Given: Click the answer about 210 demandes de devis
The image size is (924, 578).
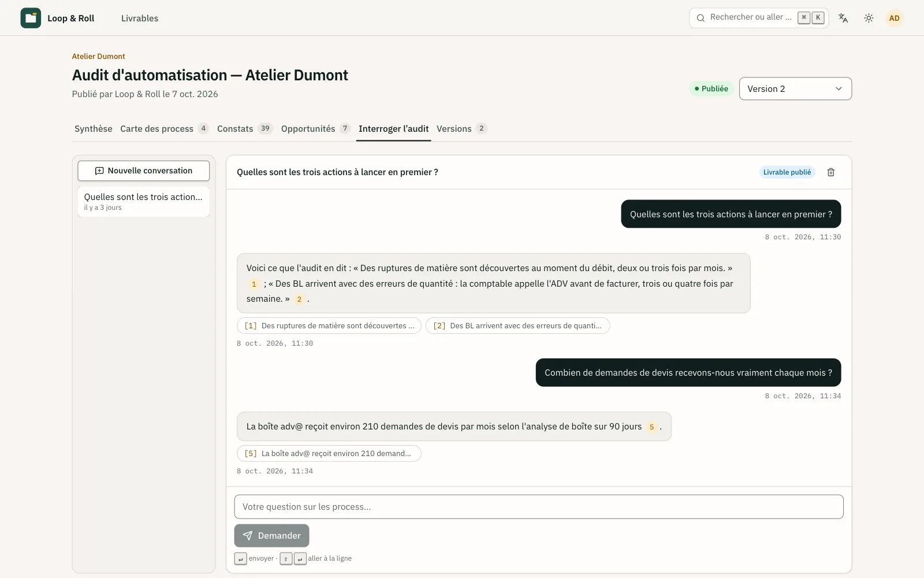Looking at the screenshot, I should coord(454,427).
